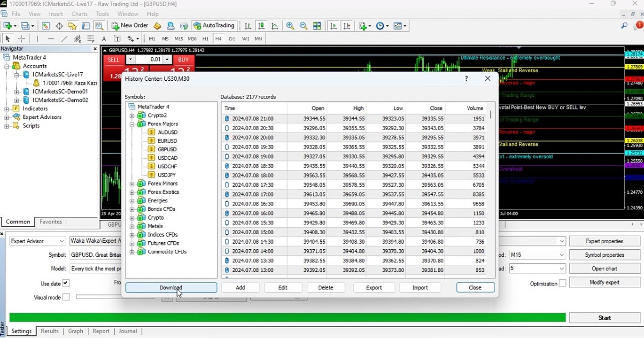Open Market Watch toolbar icon
This screenshot has width=644, height=338.
point(46,26)
